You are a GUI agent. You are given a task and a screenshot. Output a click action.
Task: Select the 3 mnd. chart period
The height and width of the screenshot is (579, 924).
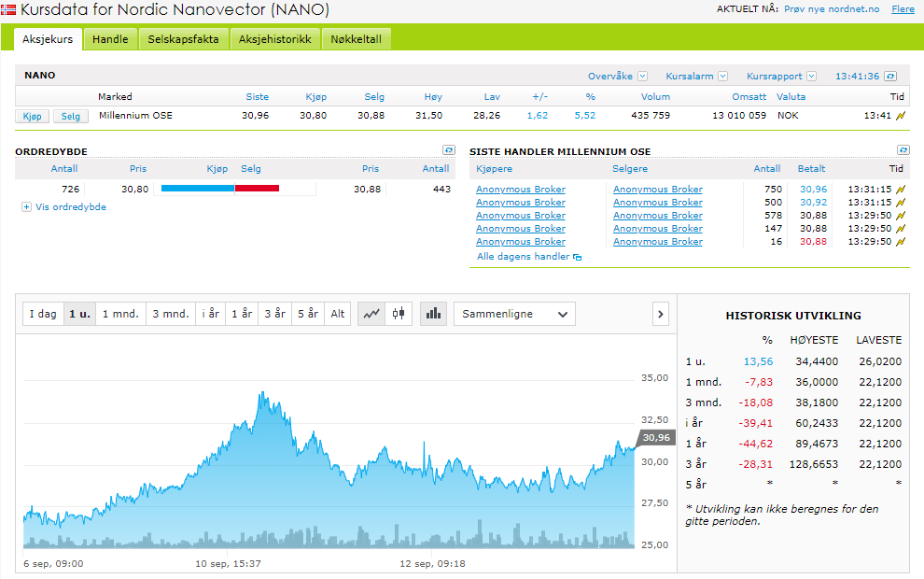[x=171, y=314]
